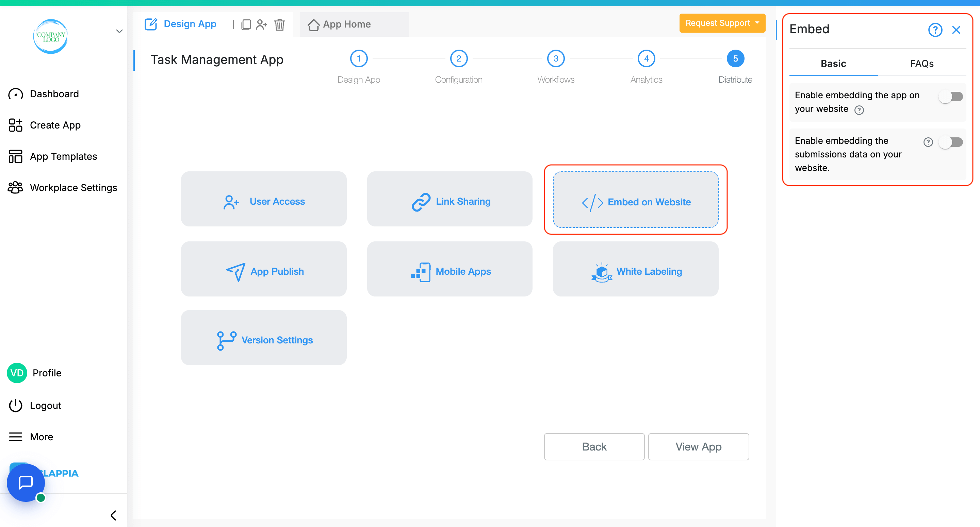Click the White Labeling box icon
Screen dimensions: 980x527
602,272
